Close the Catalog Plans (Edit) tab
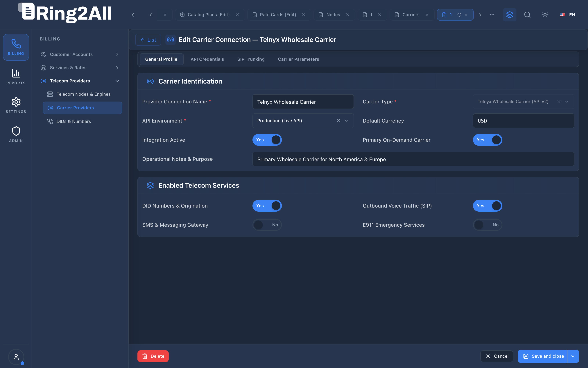The width and height of the screenshot is (588, 368). pos(237,15)
